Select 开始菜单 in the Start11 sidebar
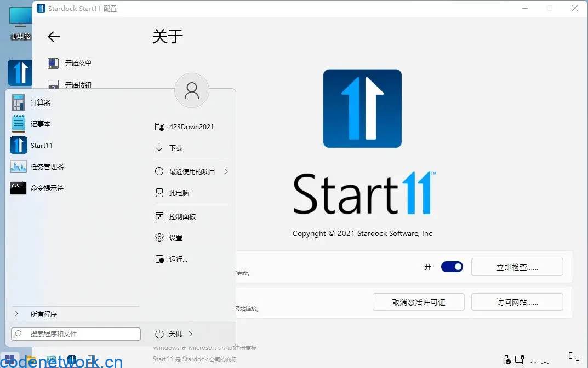Image resolution: width=588 pixels, height=368 pixels. click(x=77, y=63)
